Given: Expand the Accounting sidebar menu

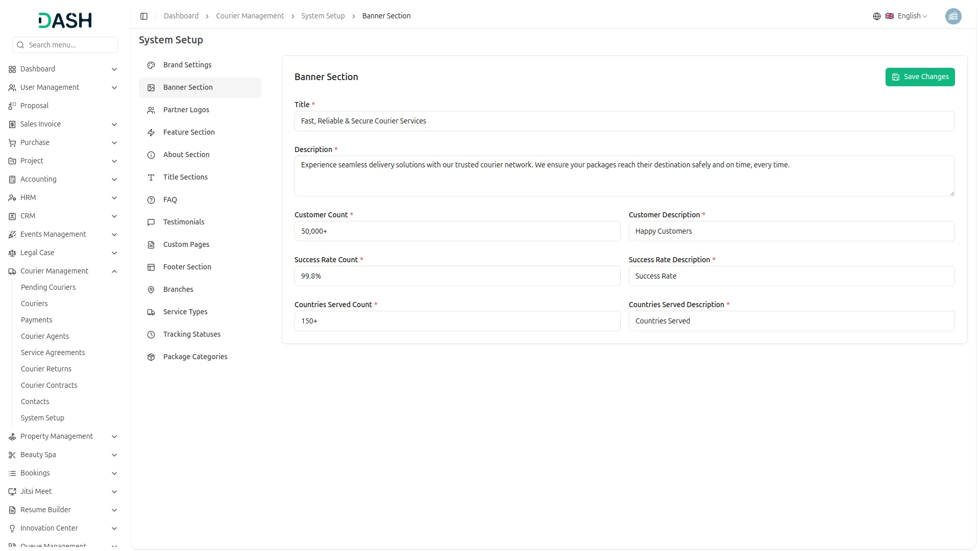Looking at the screenshot, I should (114, 180).
